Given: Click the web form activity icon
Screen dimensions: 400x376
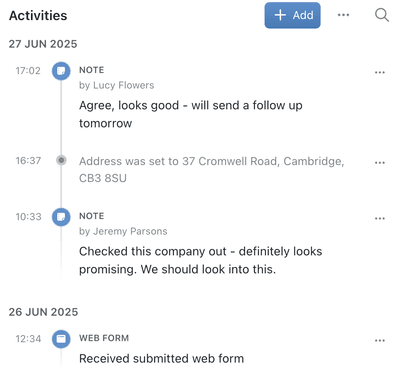Looking at the screenshot, I should click(61, 339).
